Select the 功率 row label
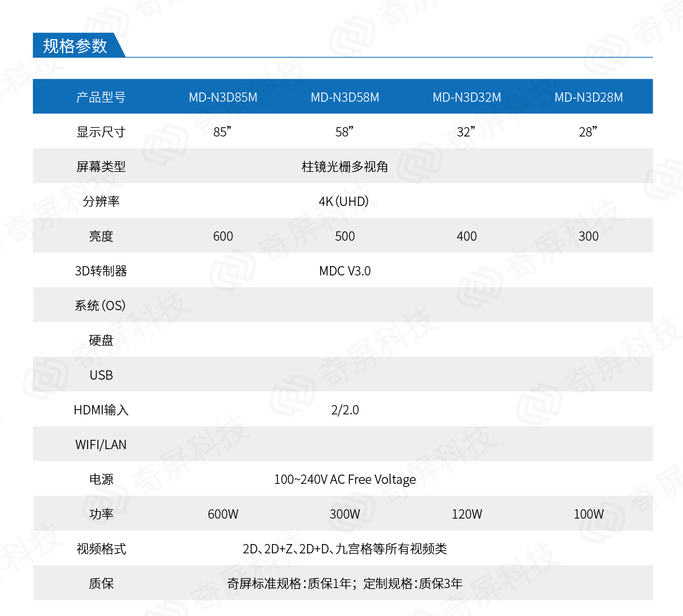This screenshot has width=683, height=616. 101,514
